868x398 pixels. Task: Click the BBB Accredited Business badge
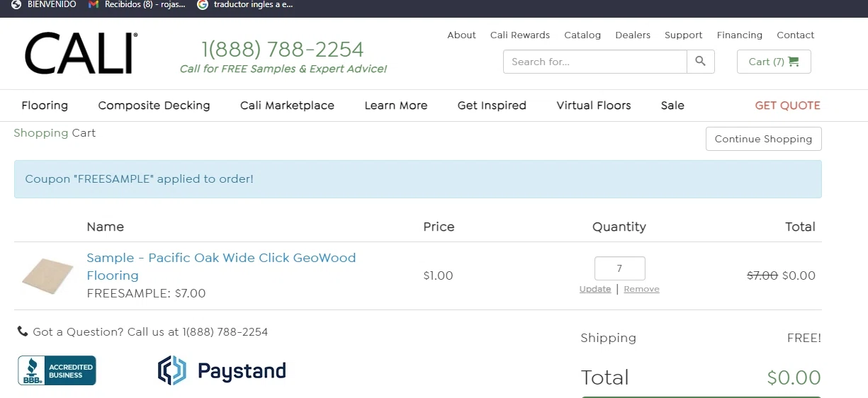(x=57, y=370)
